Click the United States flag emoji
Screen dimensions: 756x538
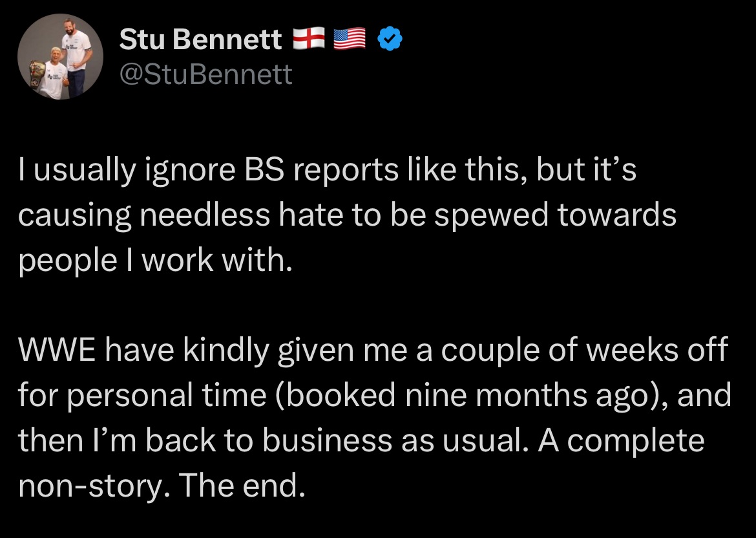[x=350, y=39]
